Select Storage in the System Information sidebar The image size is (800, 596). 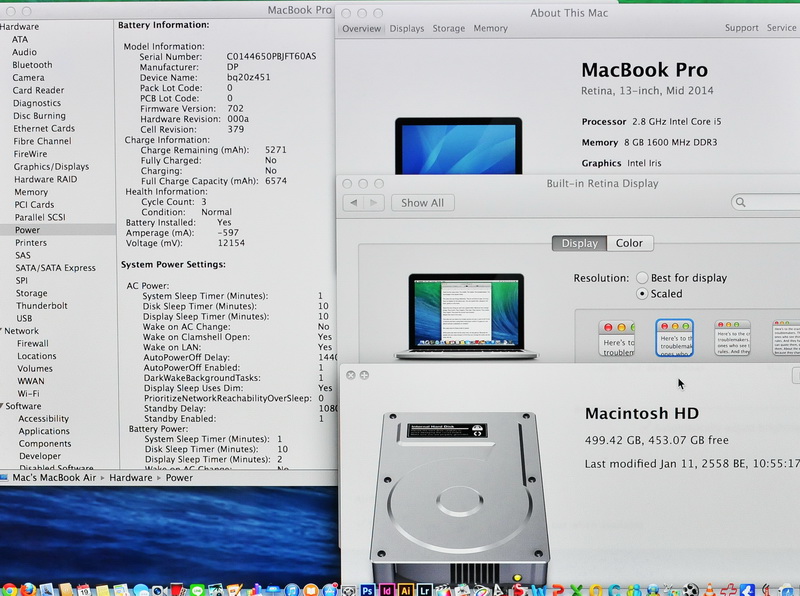[31, 293]
